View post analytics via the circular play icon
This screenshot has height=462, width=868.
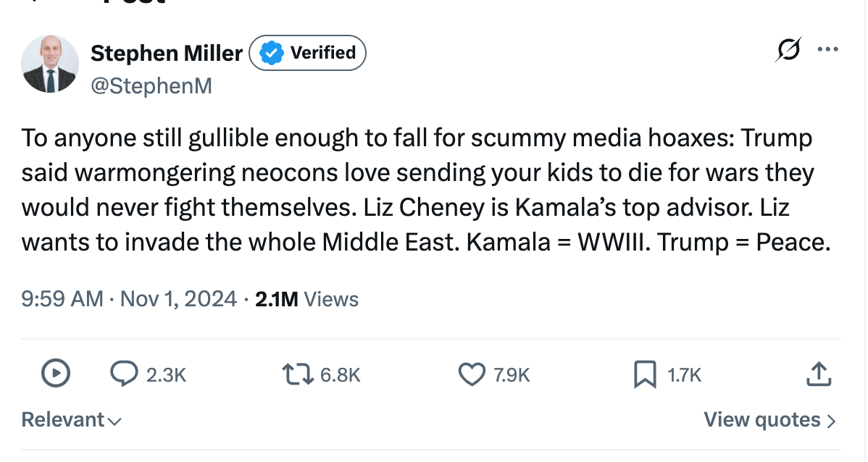[x=54, y=374]
